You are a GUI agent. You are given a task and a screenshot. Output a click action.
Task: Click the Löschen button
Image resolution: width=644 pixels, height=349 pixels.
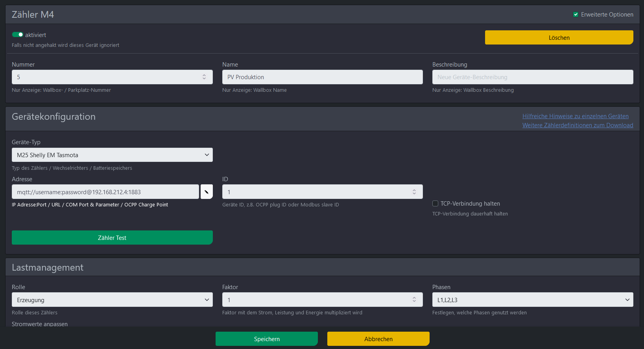pyautogui.click(x=559, y=37)
